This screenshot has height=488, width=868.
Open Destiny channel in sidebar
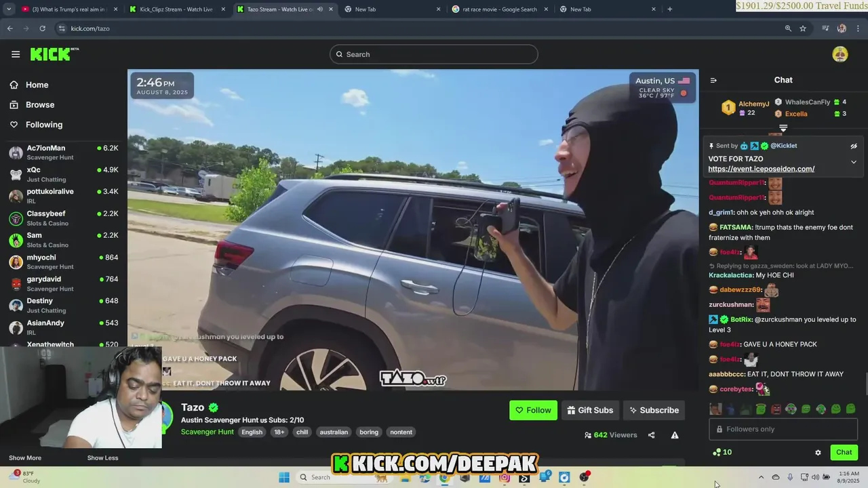tap(64, 305)
